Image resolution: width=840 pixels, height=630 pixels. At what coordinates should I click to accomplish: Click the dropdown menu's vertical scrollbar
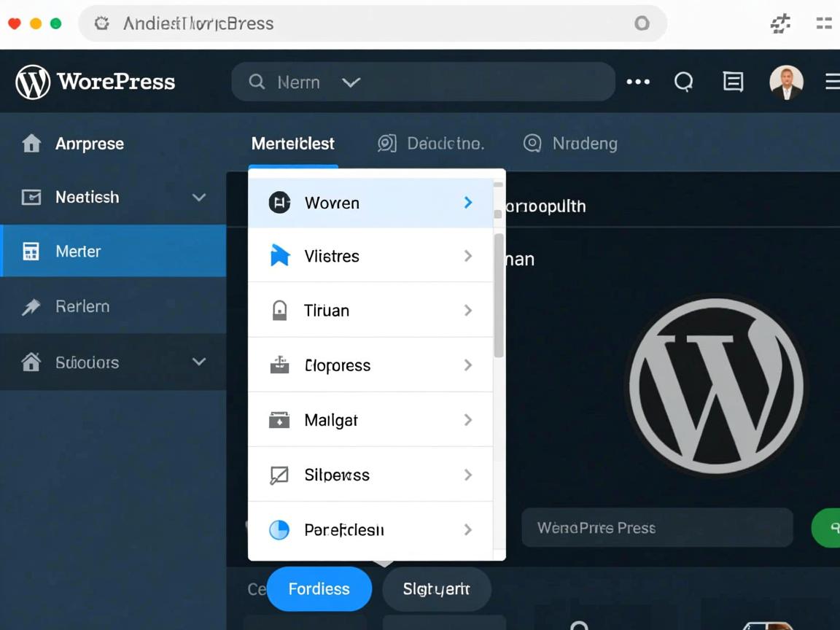point(499,295)
